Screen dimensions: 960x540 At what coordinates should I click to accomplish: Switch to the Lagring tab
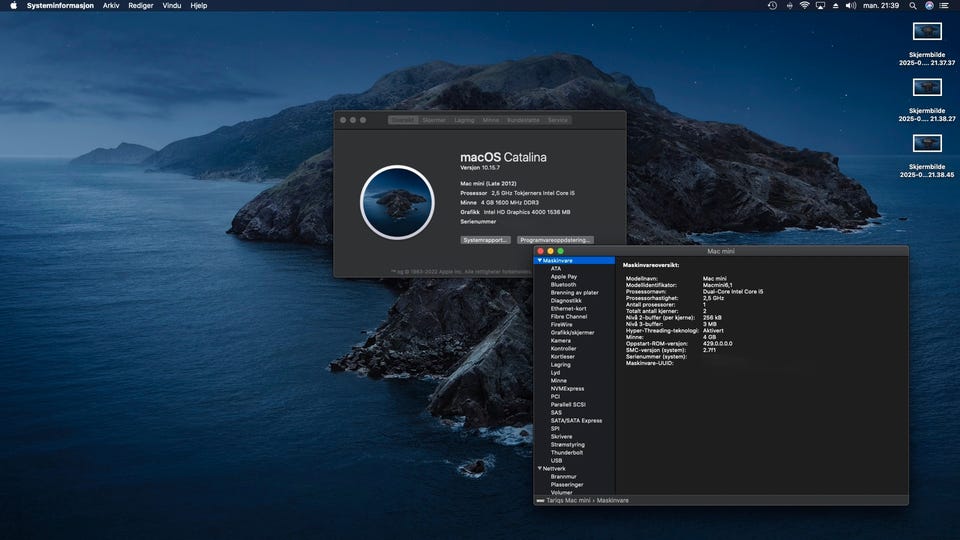(x=464, y=120)
